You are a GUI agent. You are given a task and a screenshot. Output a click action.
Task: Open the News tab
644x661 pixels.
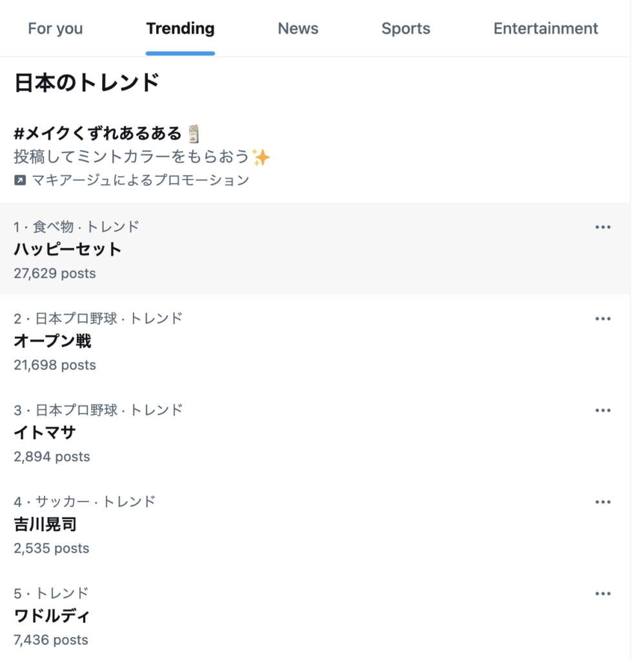click(298, 29)
